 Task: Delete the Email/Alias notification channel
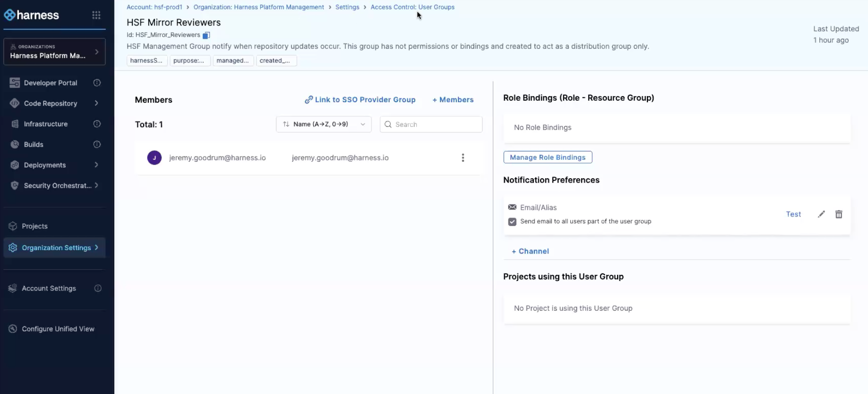tap(839, 214)
